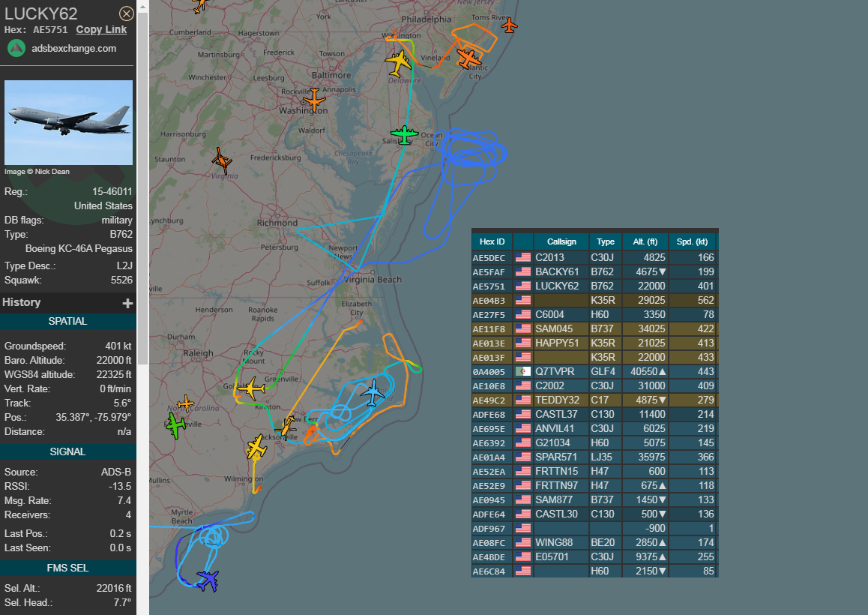Click green aircraft icon near Salisbury
This screenshot has width=868, height=615.
pos(404,135)
